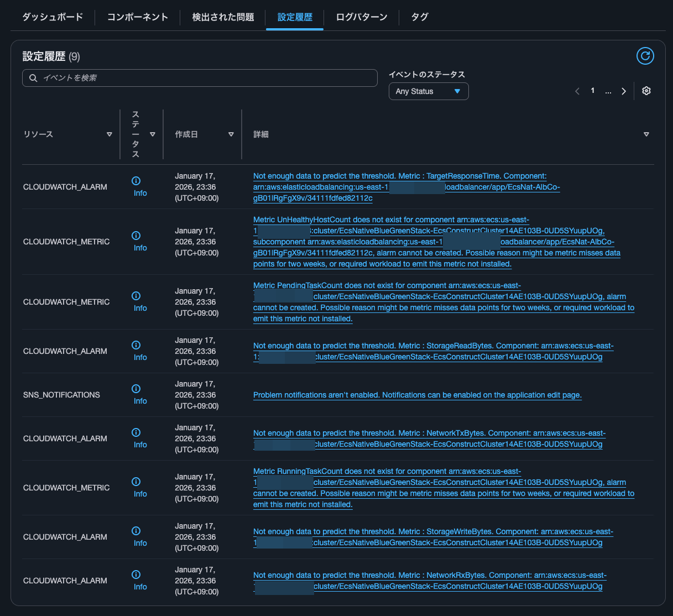Click the refresh icon for configuration history
Viewport: 673px width, 616px height.
645,56
